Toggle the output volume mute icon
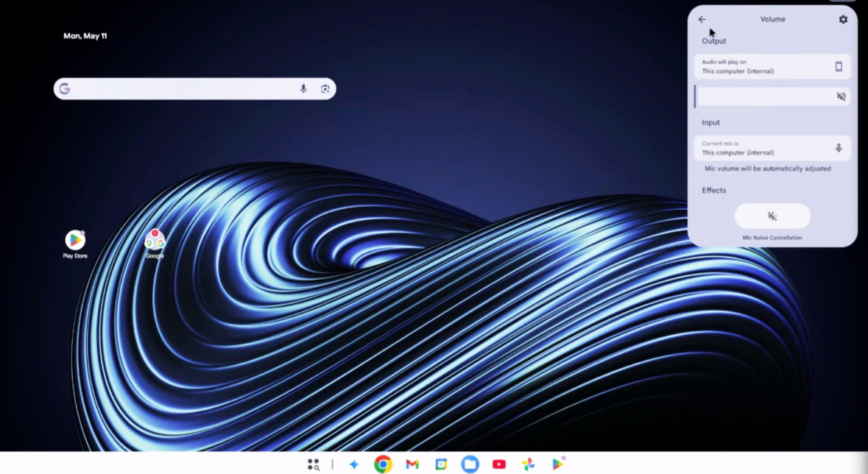868x474 pixels. [841, 96]
